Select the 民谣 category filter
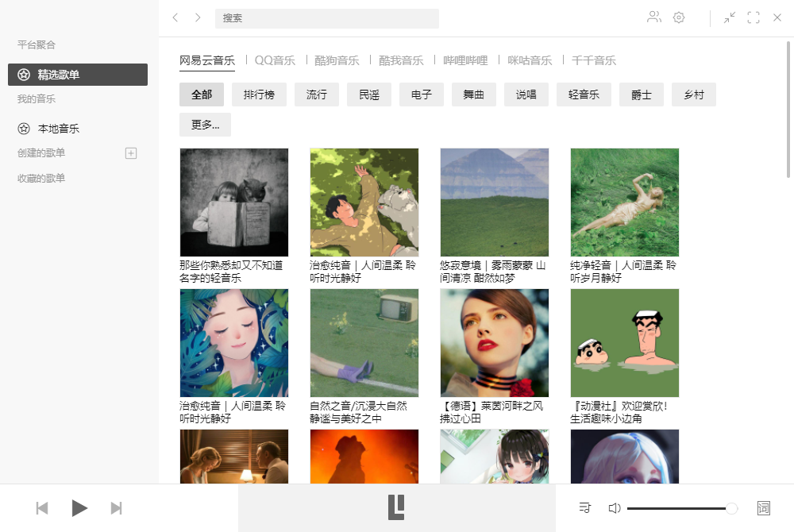This screenshot has width=794, height=532. tap(369, 94)
